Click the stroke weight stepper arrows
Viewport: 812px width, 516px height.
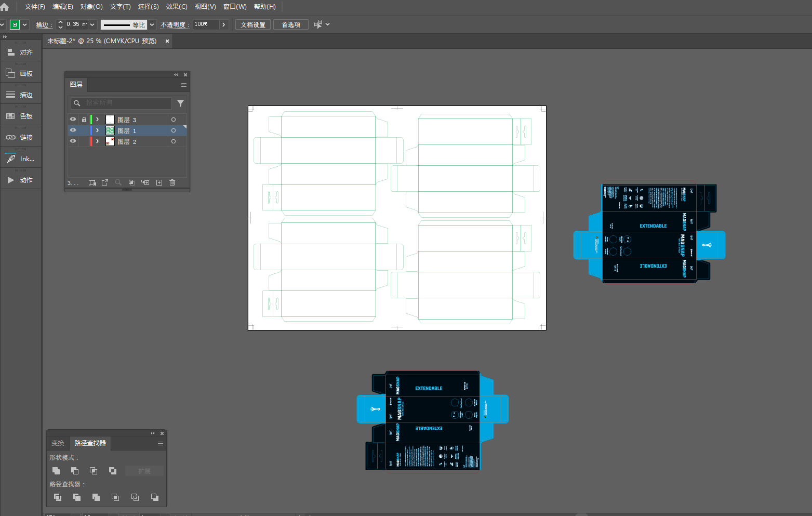pyautogui.click(x=60, y=24)
